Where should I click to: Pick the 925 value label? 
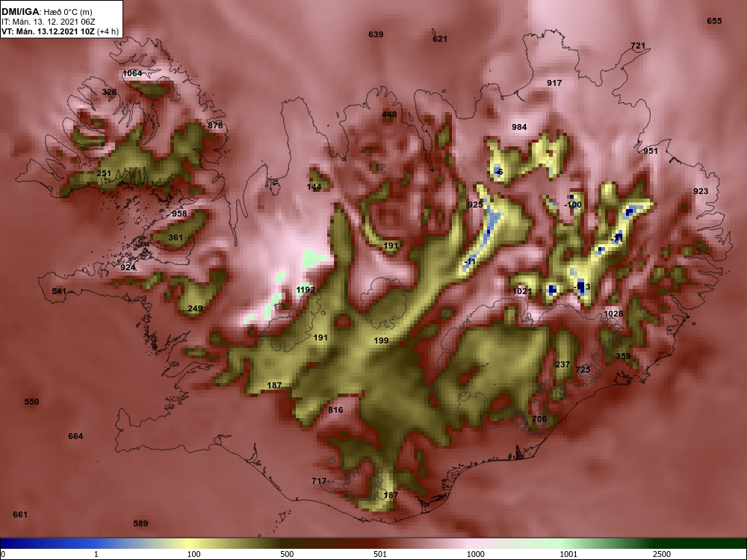coord(475,205)
